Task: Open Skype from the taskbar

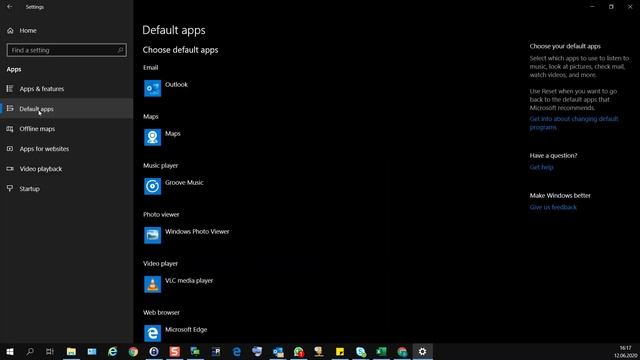Action: [x=361, y=351]
